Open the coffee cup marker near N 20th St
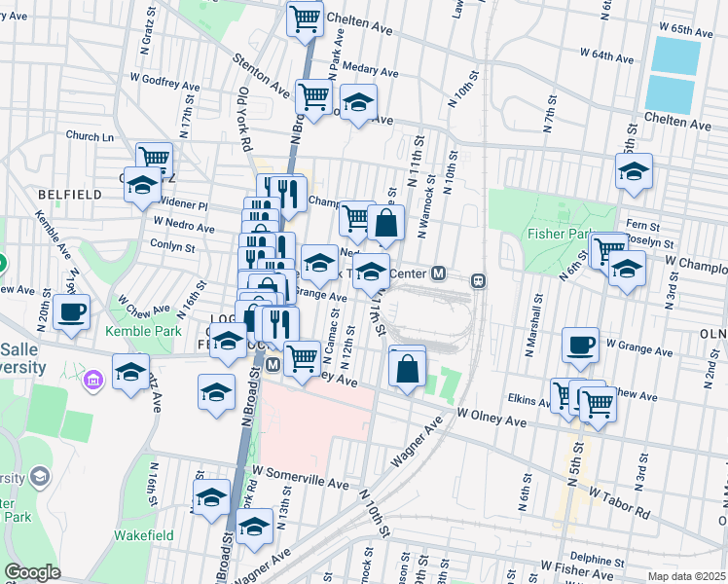 (x=71, y=314)
